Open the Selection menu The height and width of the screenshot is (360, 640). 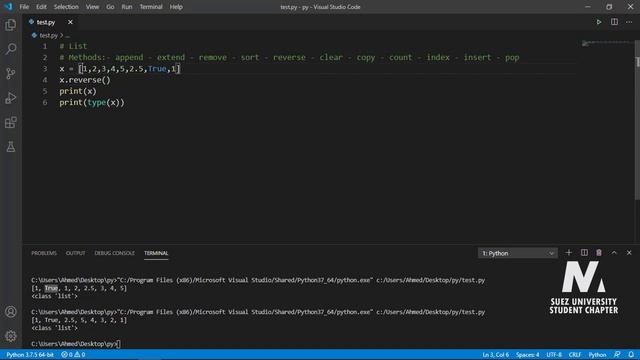(66, 7)
